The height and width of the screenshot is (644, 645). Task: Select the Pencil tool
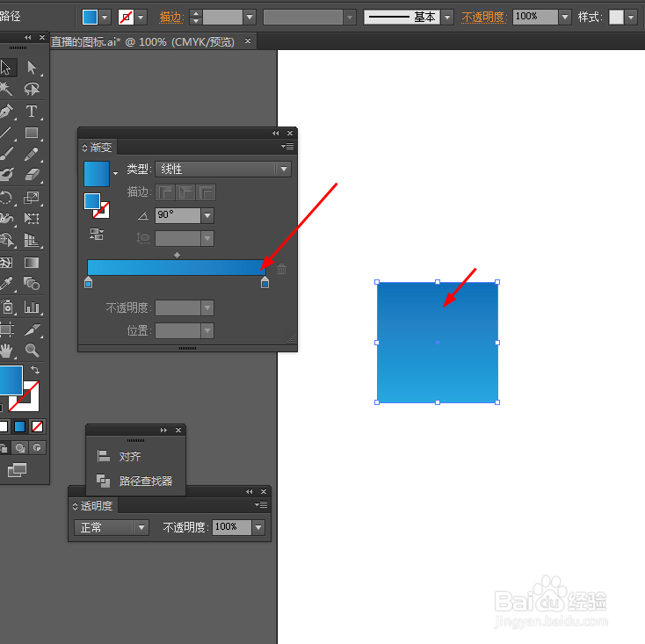click(x=32, y=155)
